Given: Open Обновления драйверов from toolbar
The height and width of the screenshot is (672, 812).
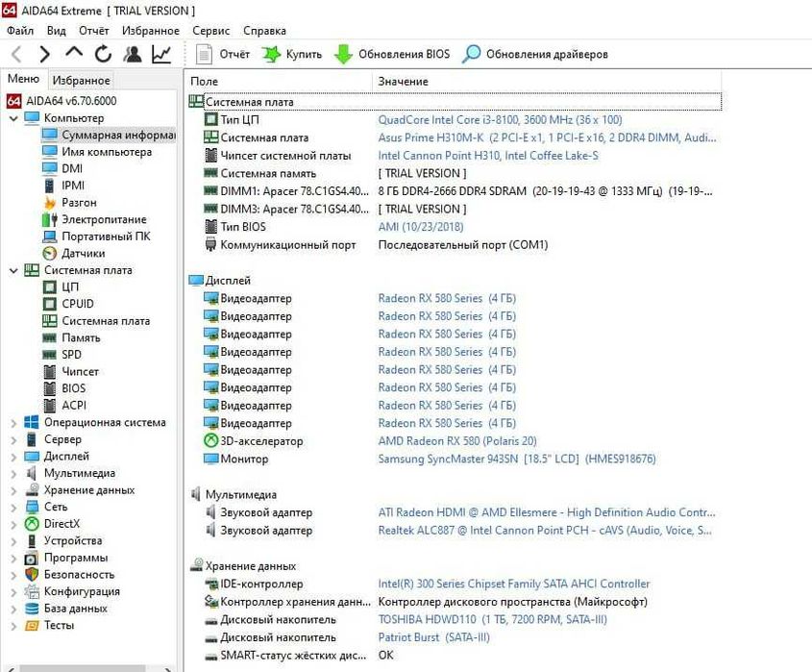Looking at the screenshot, I should pyautogui.click(x=535, y=54).
